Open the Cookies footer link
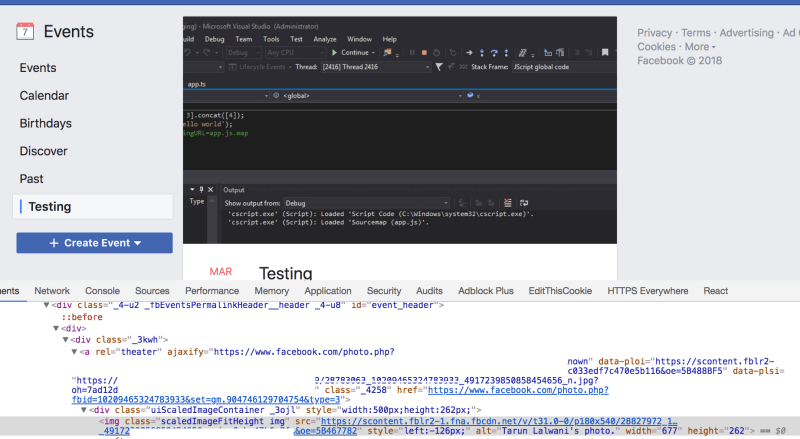This screenshot has width=800, height=439. coord(656,47)
